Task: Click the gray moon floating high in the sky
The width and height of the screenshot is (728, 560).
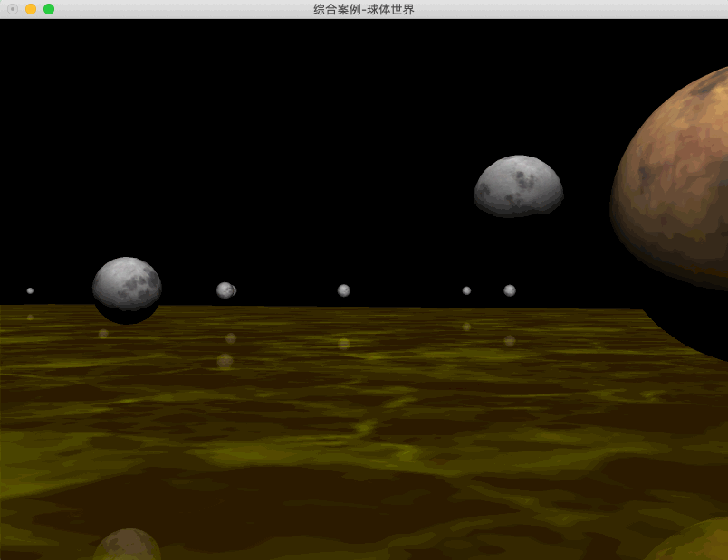Action: point(519,185)
